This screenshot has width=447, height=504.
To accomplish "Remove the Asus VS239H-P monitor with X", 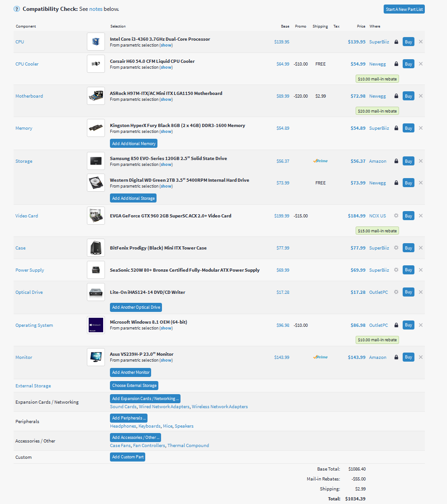I will 421,357.
